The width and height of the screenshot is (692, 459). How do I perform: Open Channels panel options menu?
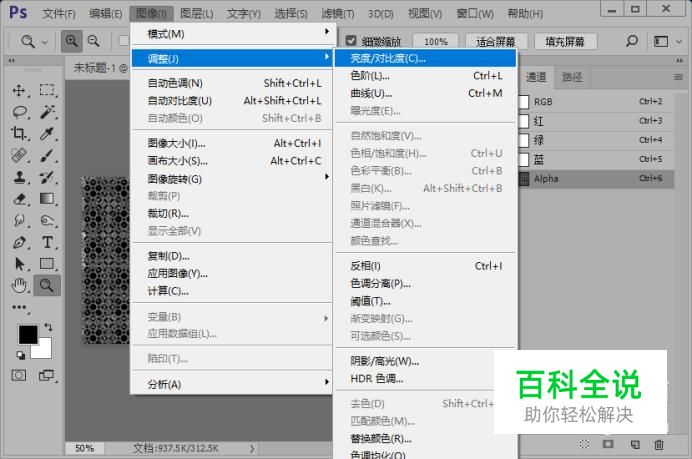(x=678, y=77)
